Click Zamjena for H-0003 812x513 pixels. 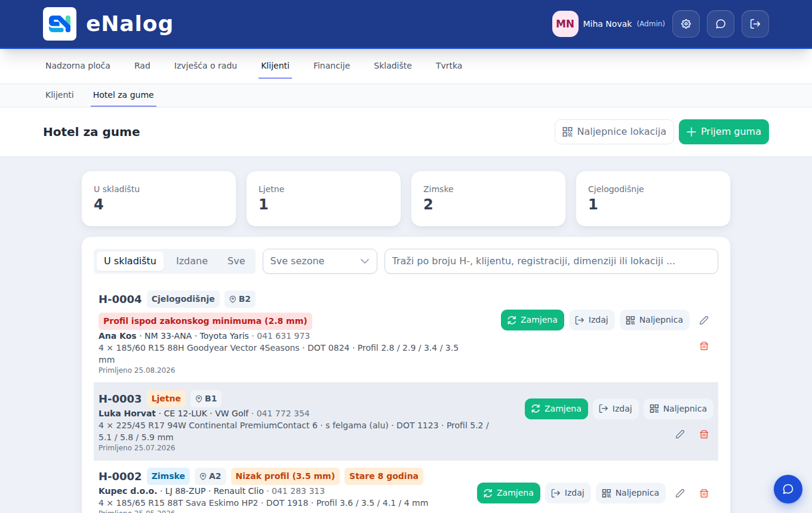556,409
